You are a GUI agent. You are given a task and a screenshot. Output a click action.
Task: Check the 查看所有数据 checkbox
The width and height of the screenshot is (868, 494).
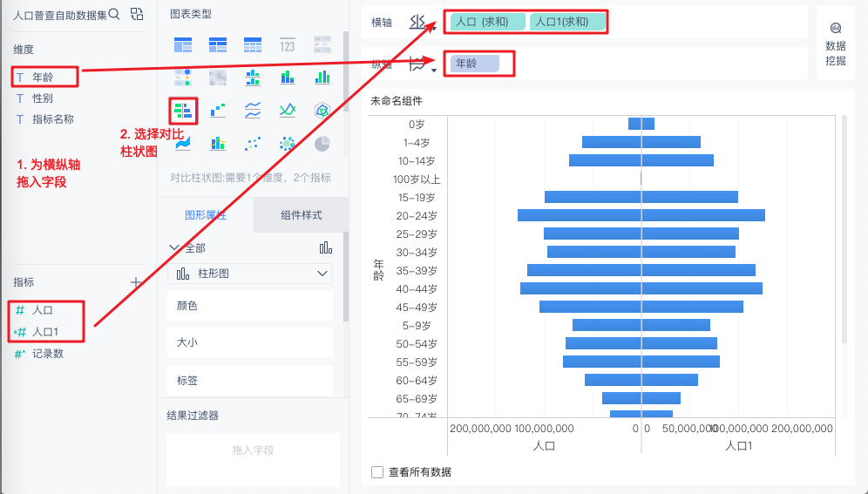pyautogui.click(x=377, y=472)
